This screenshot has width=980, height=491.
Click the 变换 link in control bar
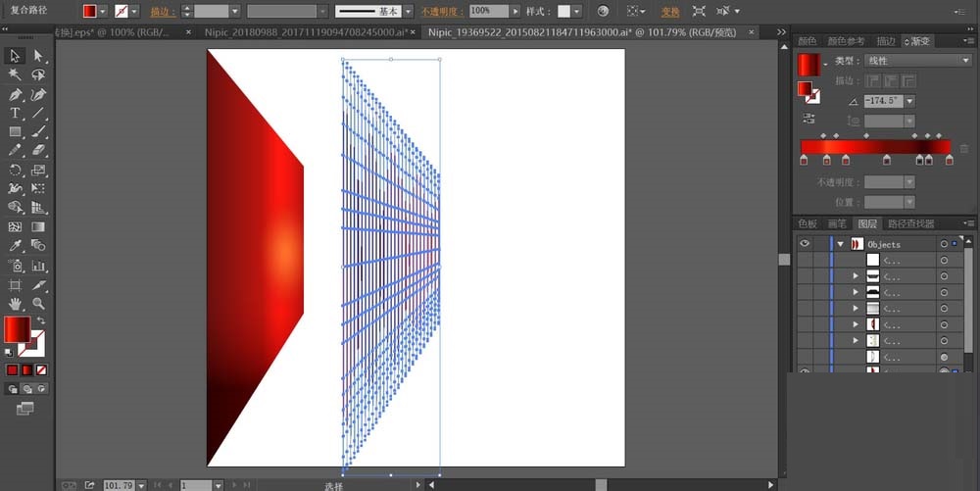click(669, 12)
